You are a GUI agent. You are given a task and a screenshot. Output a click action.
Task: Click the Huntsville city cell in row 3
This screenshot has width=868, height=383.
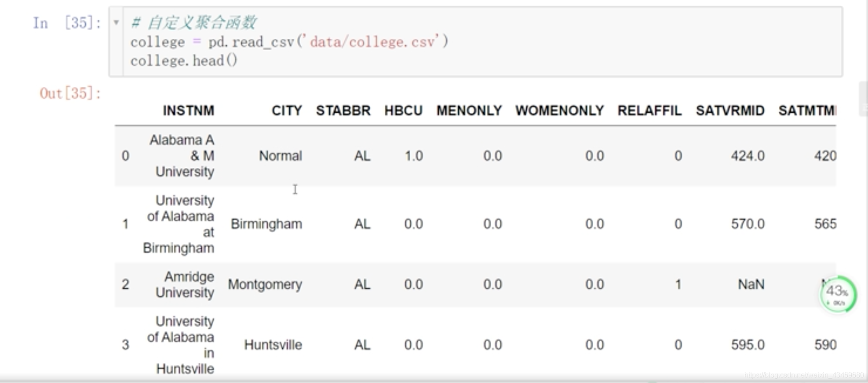tap(273, 345)
